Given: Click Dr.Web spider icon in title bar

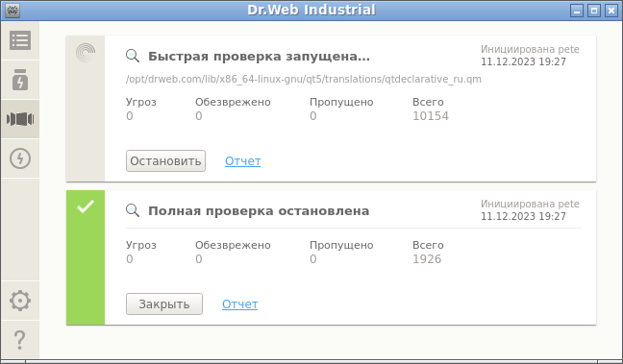Looking at the screenshot, I should click(12, 11).
